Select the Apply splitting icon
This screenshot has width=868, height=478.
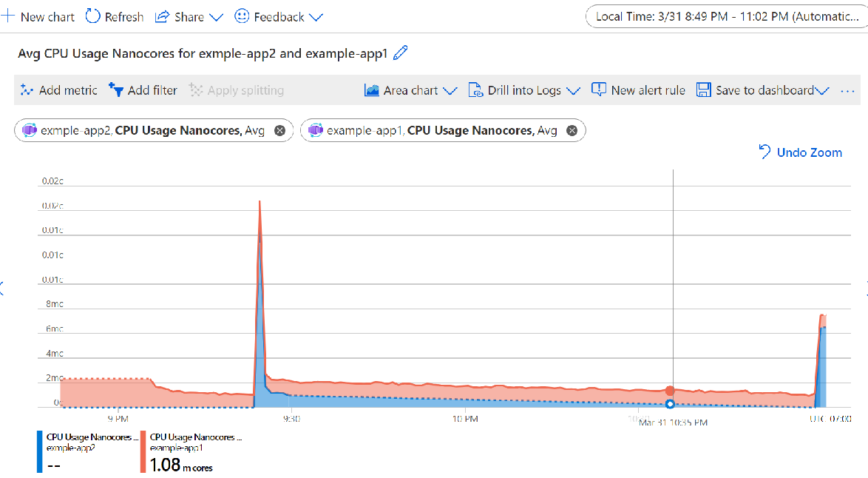point(197,90)
